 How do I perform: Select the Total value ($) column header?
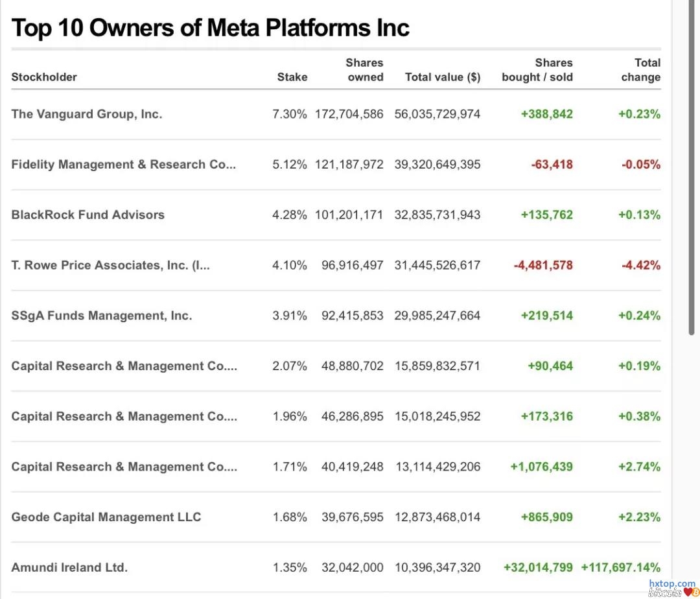[443, 77]
